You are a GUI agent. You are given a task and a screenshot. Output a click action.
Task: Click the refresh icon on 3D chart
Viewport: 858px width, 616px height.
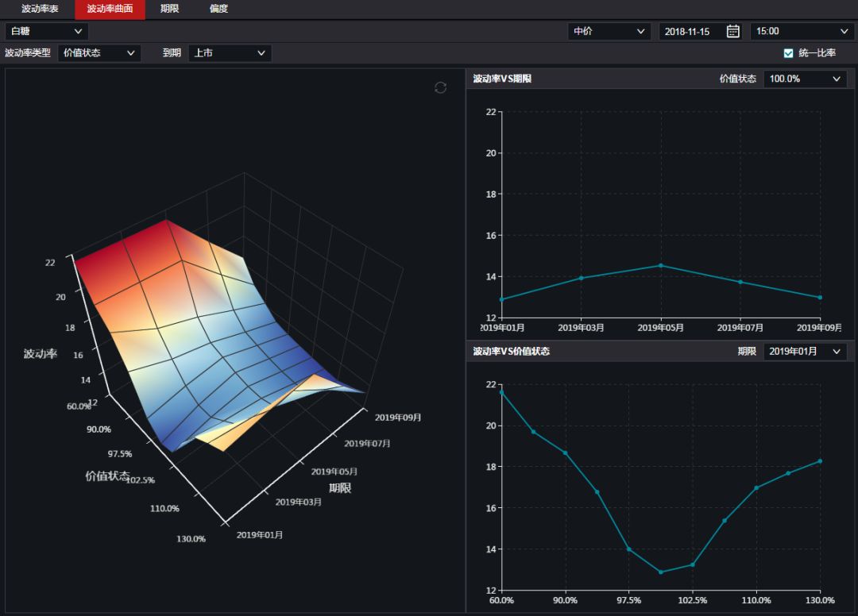point(440,87)
